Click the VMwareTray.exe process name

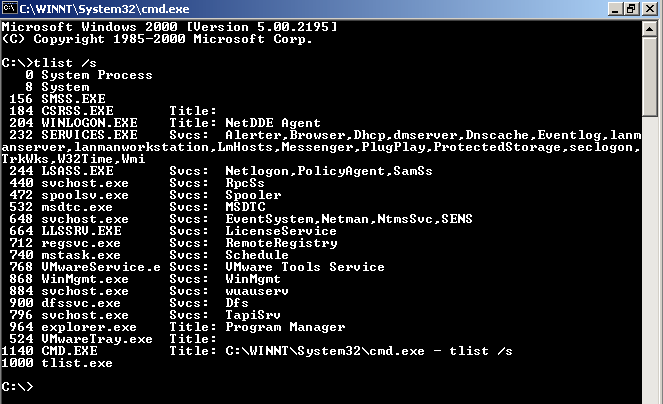pyautogui.click(x=97, y=339)
